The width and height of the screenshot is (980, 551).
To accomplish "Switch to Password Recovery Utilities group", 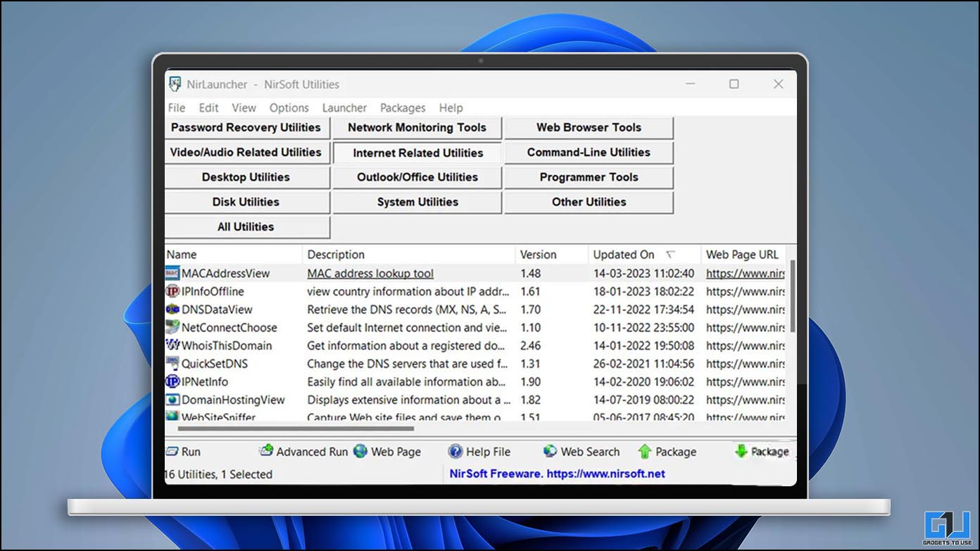I will tap(247, 127).
